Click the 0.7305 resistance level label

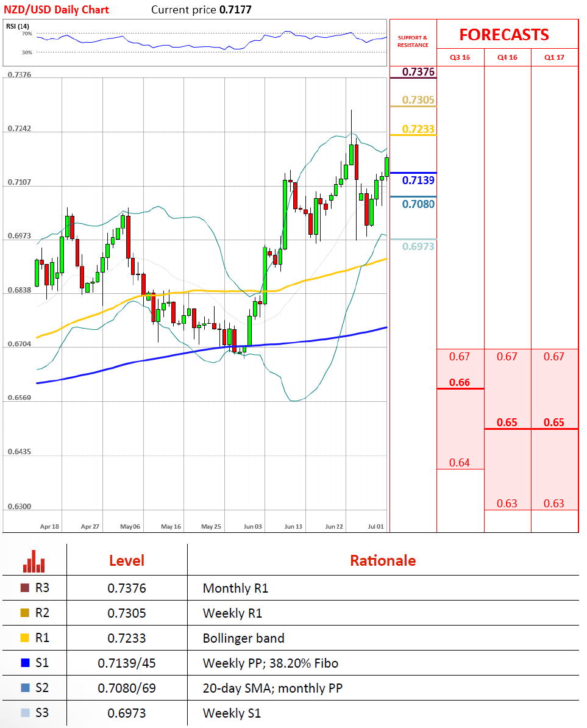point(418,100)
